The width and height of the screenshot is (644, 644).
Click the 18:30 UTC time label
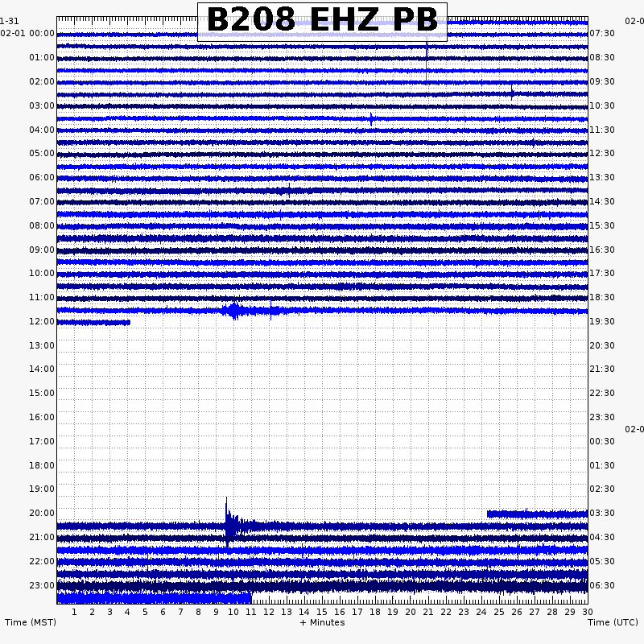[x=602, y=297]
